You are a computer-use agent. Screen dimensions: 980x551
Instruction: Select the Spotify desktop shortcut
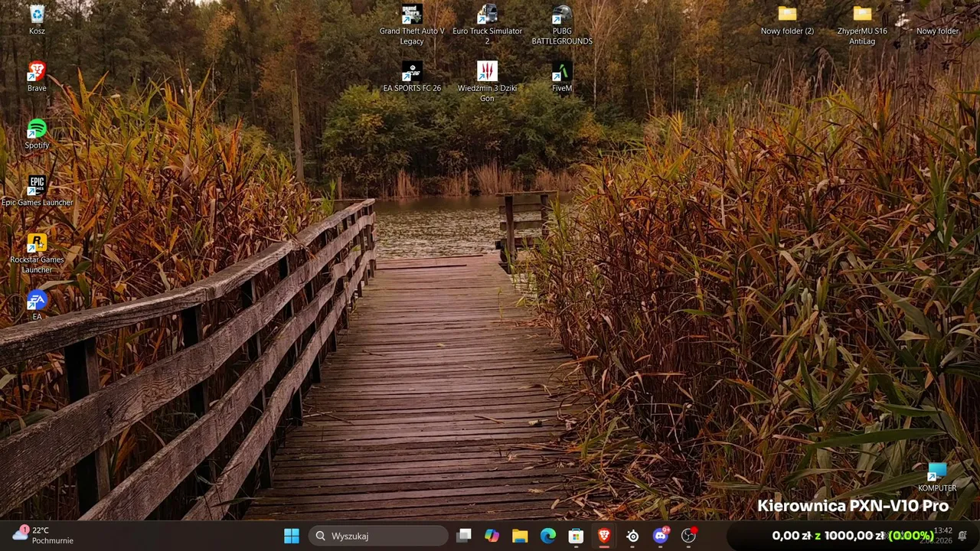coord(37,134)
